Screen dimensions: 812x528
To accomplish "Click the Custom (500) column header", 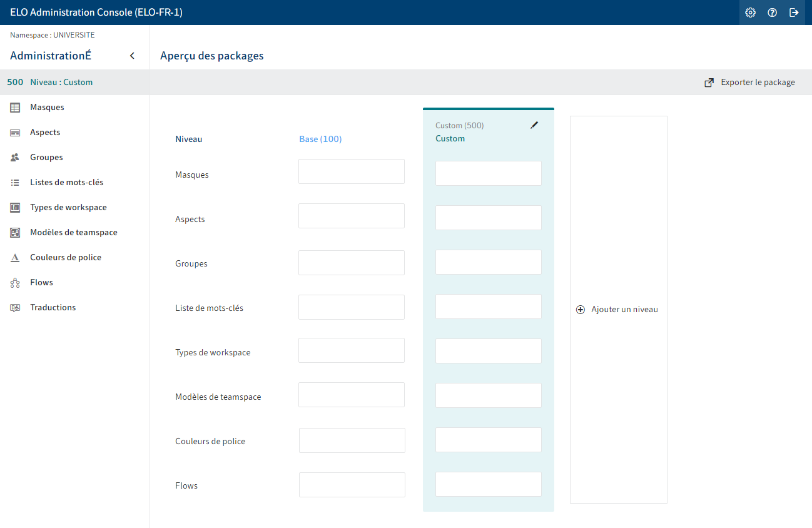I will tap(460, 125).
